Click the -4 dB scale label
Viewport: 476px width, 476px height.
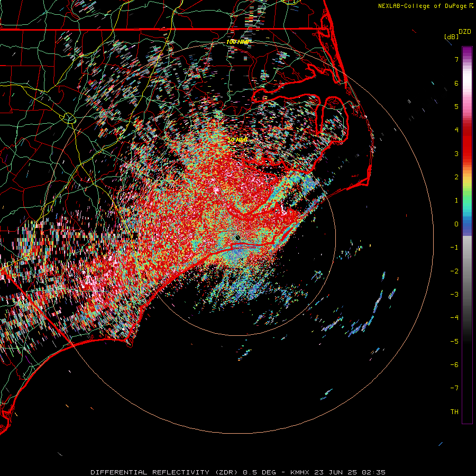454,318
